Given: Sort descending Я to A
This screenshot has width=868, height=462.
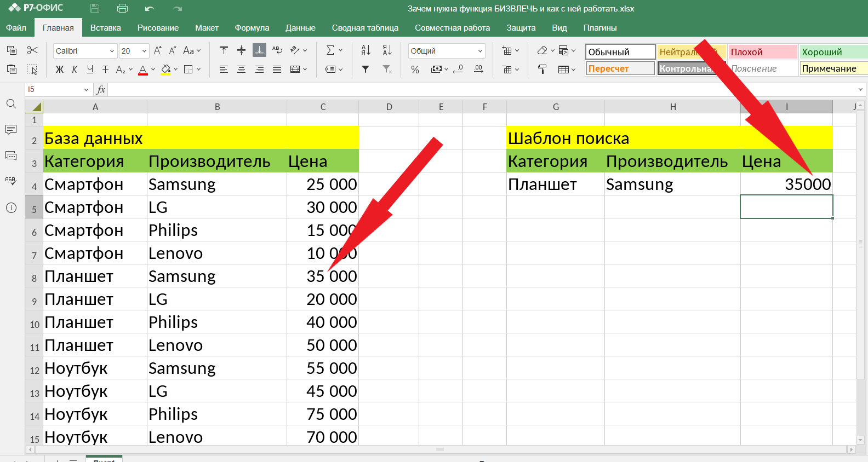Looking at the screenshot, I should tap(387, 50).
